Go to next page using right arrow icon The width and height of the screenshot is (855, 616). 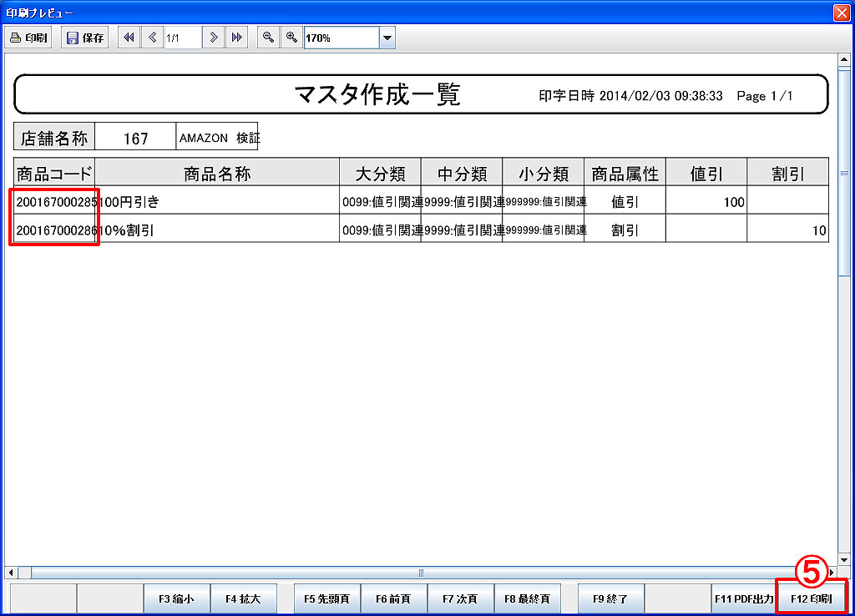coord(214,38)
